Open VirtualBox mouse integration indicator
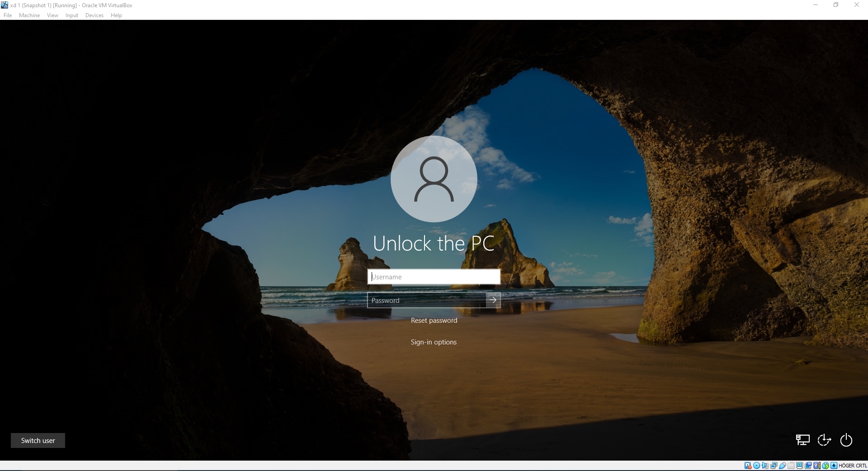This screenshot has width=868, height=471. (825, 466)
